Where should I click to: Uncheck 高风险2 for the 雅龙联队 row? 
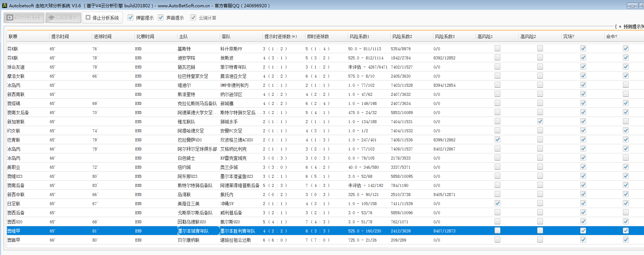[540, 121]
